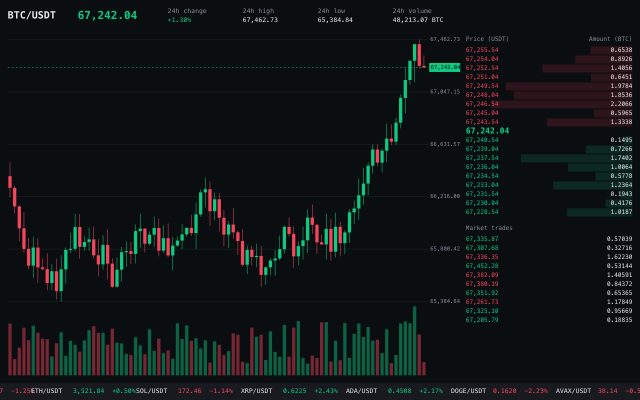Select bid price 67,233.04
This screenshot has width=640, height=400.
tap(482, 184)
